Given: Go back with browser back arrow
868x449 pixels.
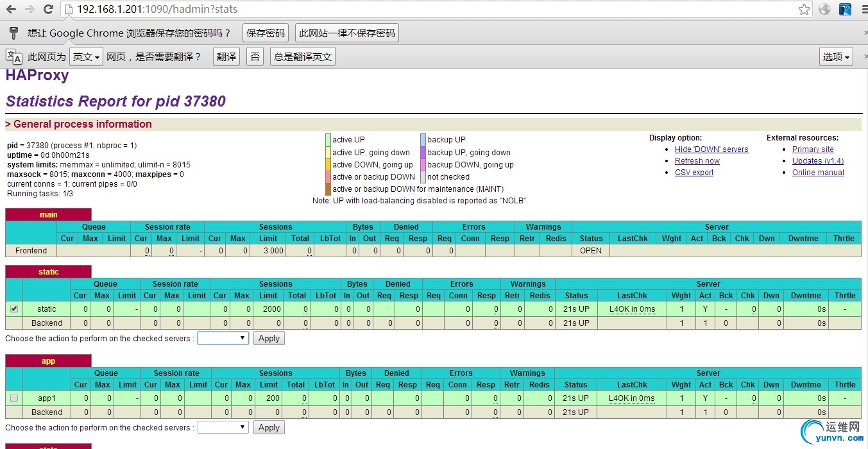Looking at the screenshot, I should (x=11, y=9).
